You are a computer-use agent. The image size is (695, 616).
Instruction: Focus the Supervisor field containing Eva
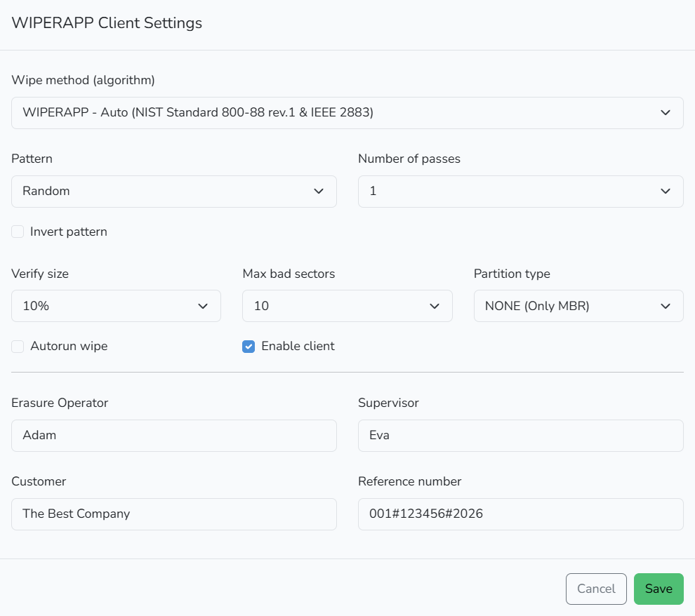click(520, 436)
